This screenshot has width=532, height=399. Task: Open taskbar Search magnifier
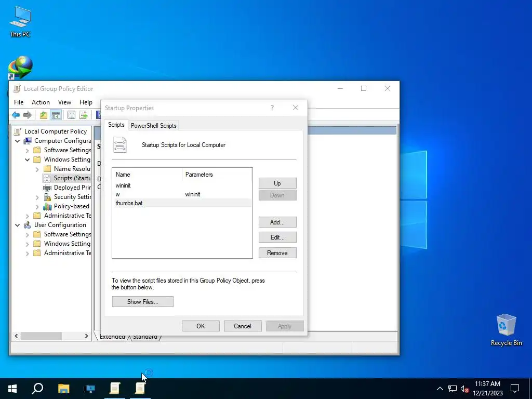point(37,389)
